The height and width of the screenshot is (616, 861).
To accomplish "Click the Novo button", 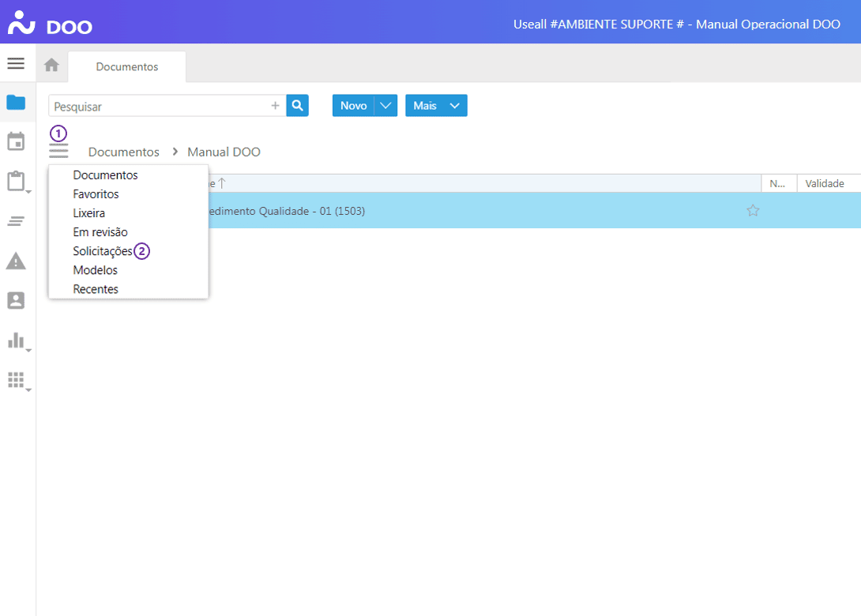I will pyautogui.click(x=353, y=106).
